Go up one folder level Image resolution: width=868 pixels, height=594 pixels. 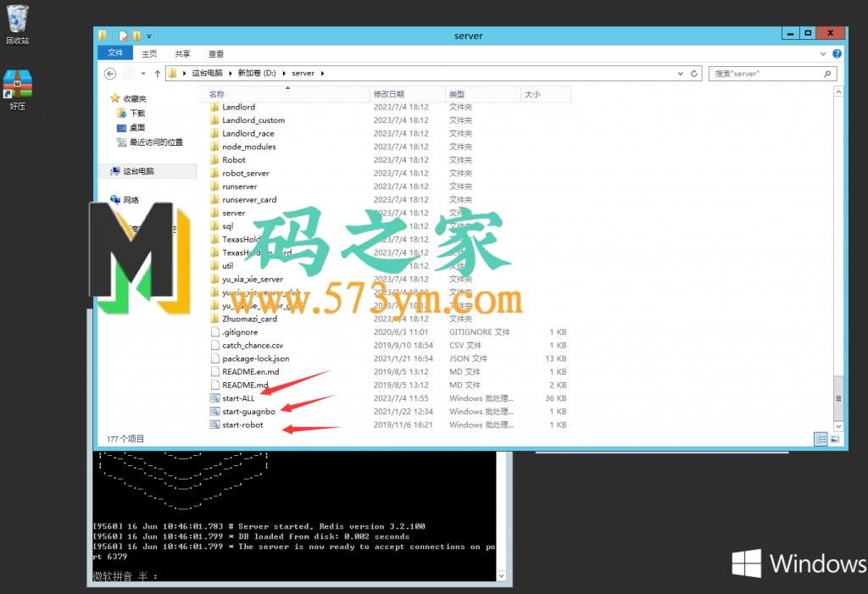[157, 73]
